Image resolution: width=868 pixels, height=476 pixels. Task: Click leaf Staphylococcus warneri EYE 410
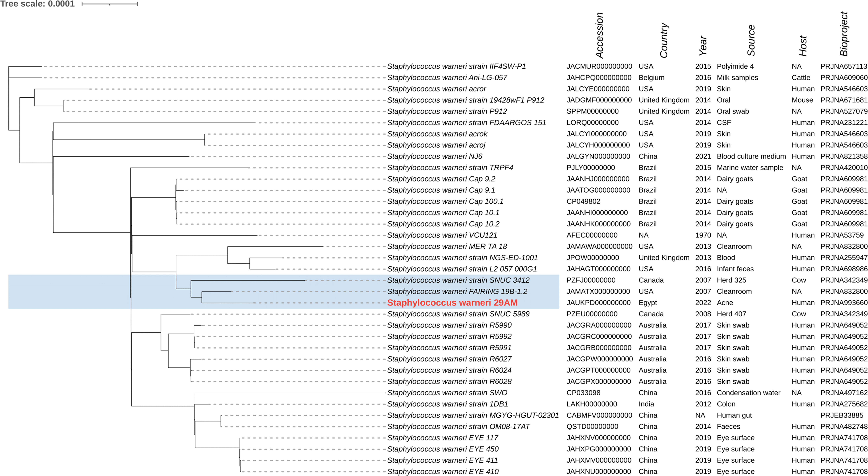443,472
